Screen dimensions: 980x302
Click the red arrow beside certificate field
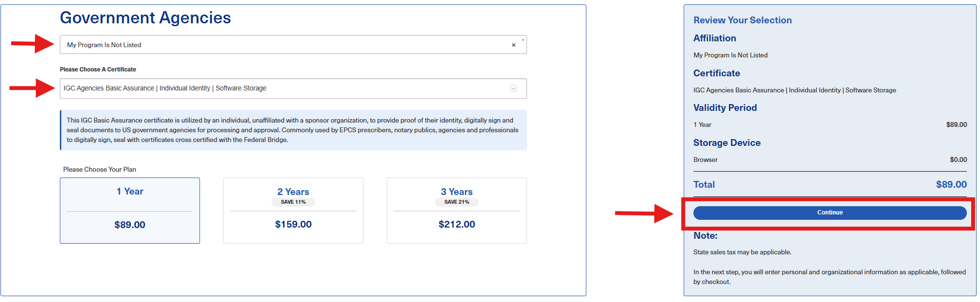tap(32, 88)
